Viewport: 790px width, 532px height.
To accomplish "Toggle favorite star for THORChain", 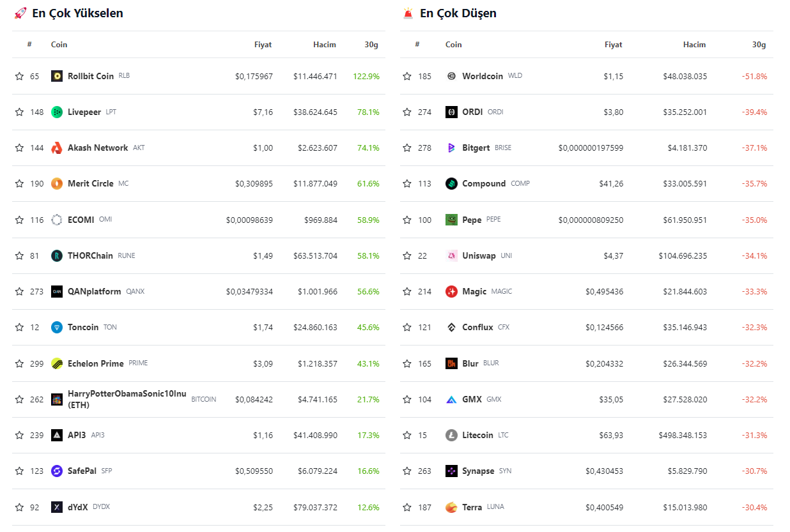I will [x=19, y=255].
